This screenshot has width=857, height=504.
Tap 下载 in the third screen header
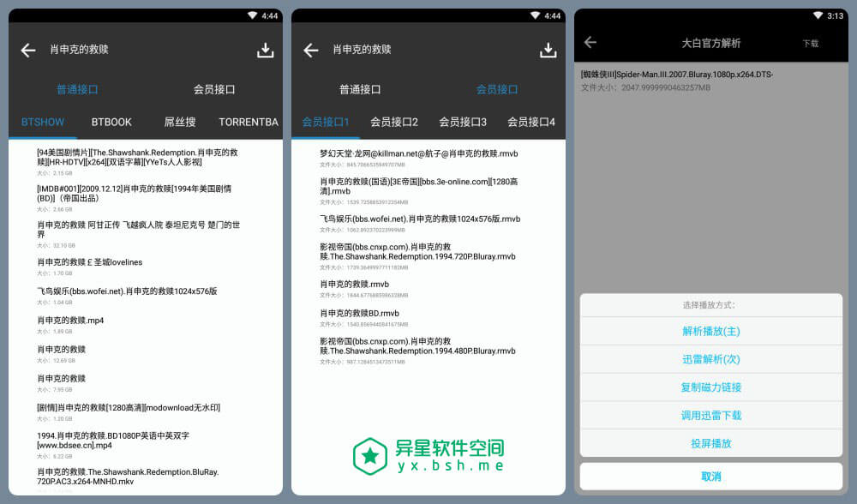[x=810, y=43]
